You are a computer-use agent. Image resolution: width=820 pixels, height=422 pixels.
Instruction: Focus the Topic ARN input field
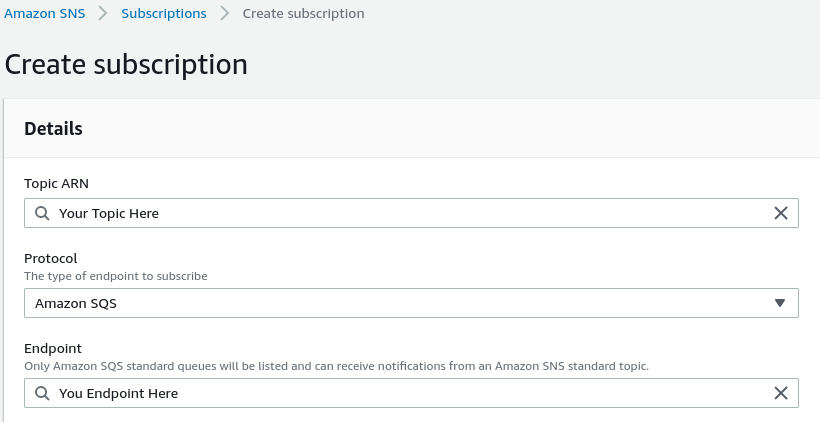[400, 213]
